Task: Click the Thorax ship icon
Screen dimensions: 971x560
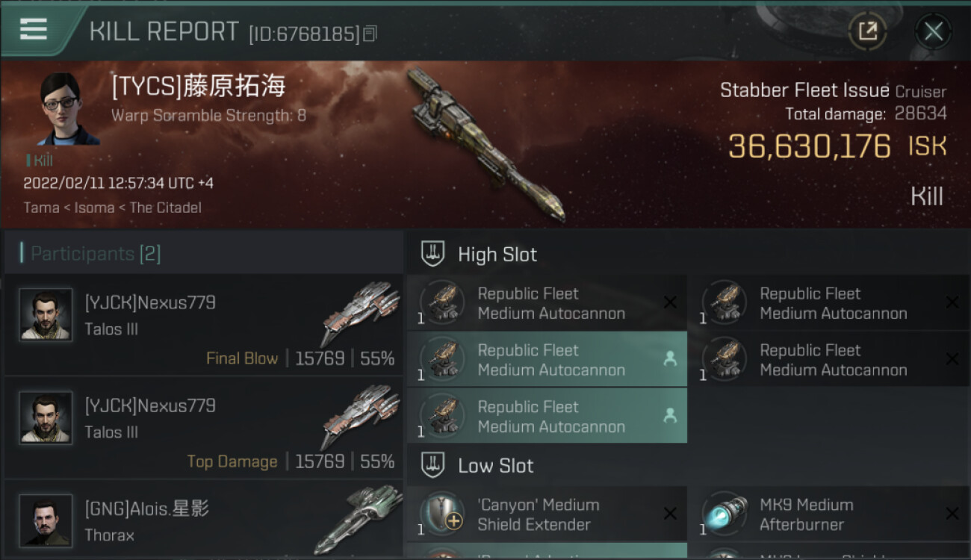Action: pyautogui.click(x=358, y=519)
